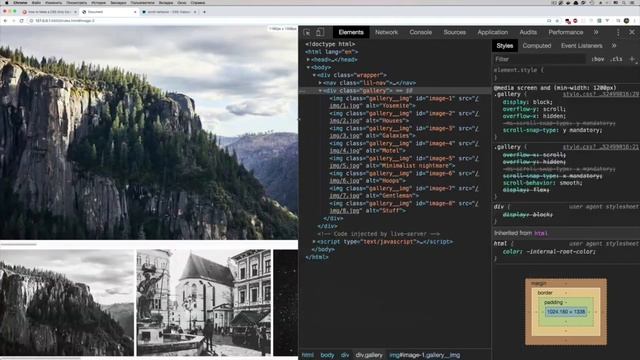Add a new style rule plus icon

[x=632, y=59]
